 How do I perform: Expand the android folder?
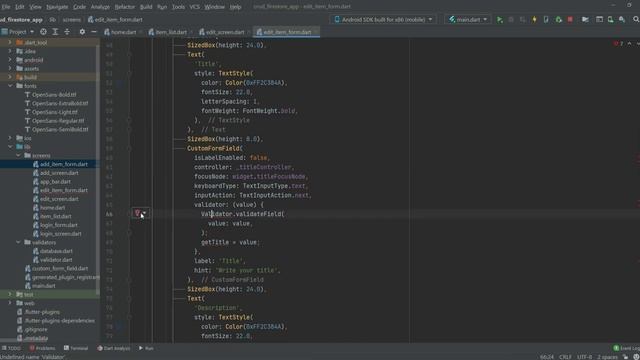point(10,60)
